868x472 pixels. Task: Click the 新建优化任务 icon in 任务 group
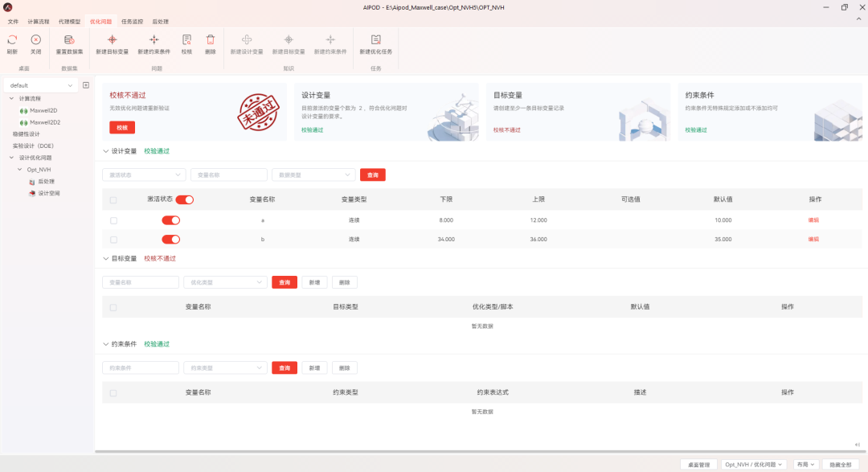[375, 44]
